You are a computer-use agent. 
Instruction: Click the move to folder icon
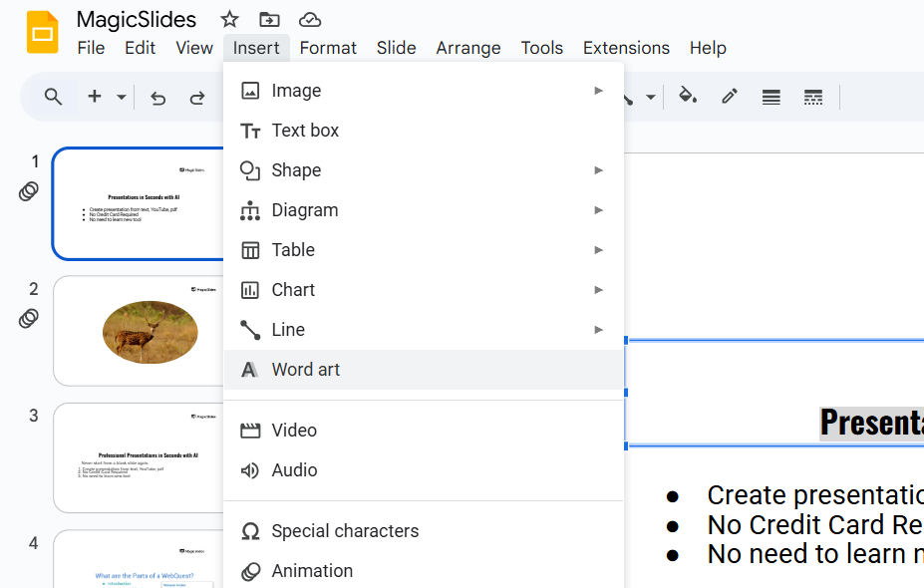pos(269,20)
